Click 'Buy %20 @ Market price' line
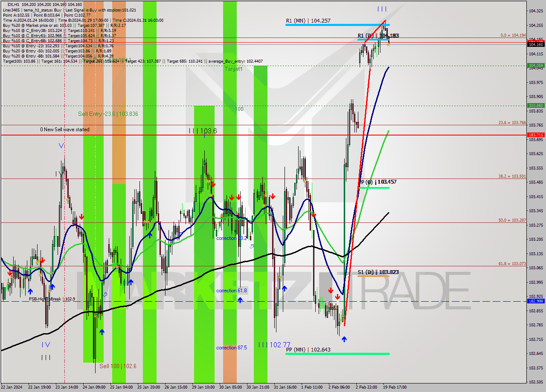The image size is (546, 392). 64,25
